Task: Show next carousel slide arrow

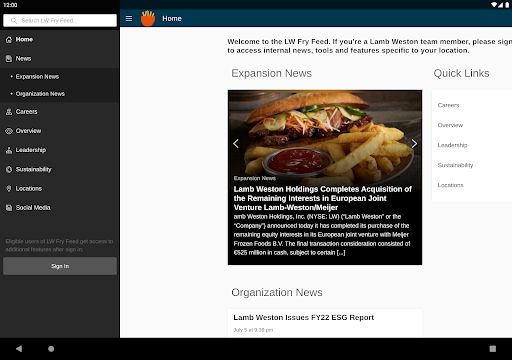Action: 414,144
